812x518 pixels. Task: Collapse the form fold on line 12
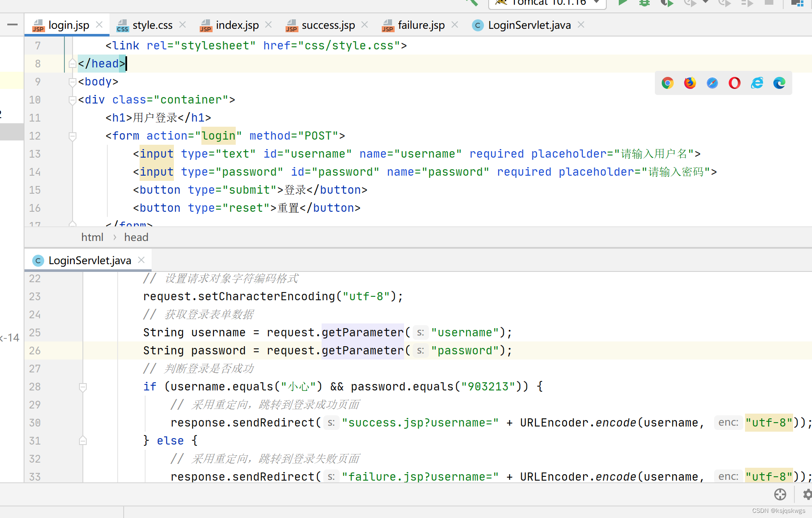click(73, 136)
